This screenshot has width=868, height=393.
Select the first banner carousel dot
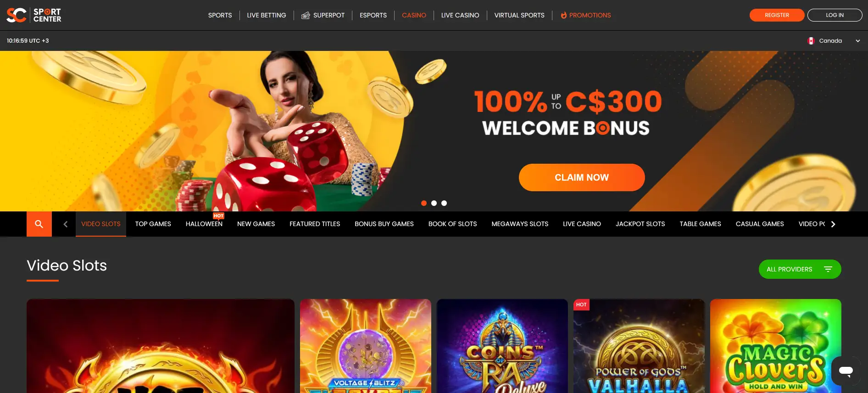[x=424, y=203]
